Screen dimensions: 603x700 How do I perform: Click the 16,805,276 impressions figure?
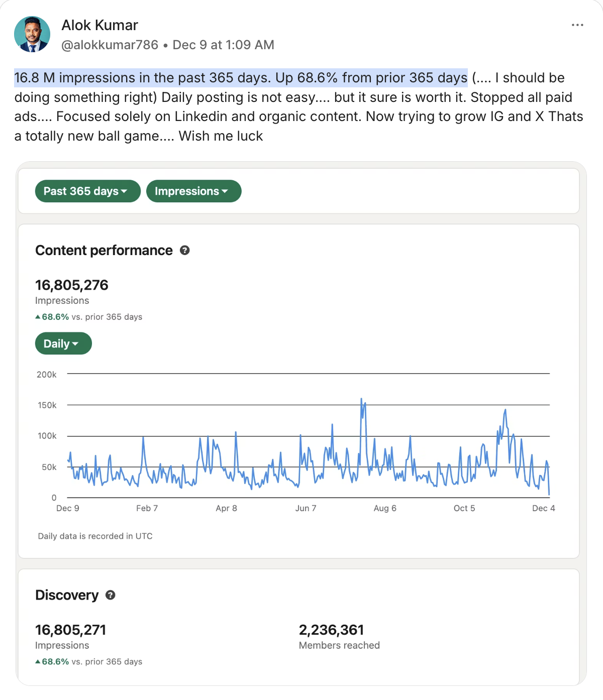pos(71,285)
